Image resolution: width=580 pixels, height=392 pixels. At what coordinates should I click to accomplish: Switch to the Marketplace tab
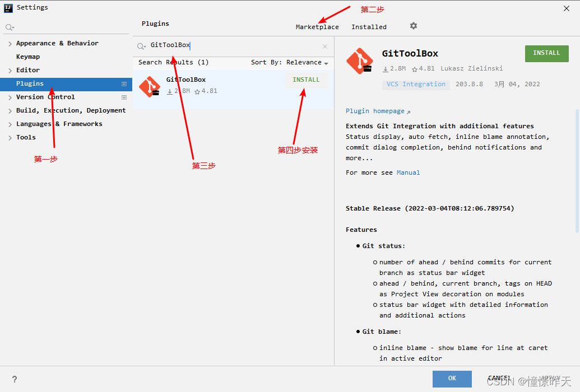pyautogui.click(x=317, y=27)
